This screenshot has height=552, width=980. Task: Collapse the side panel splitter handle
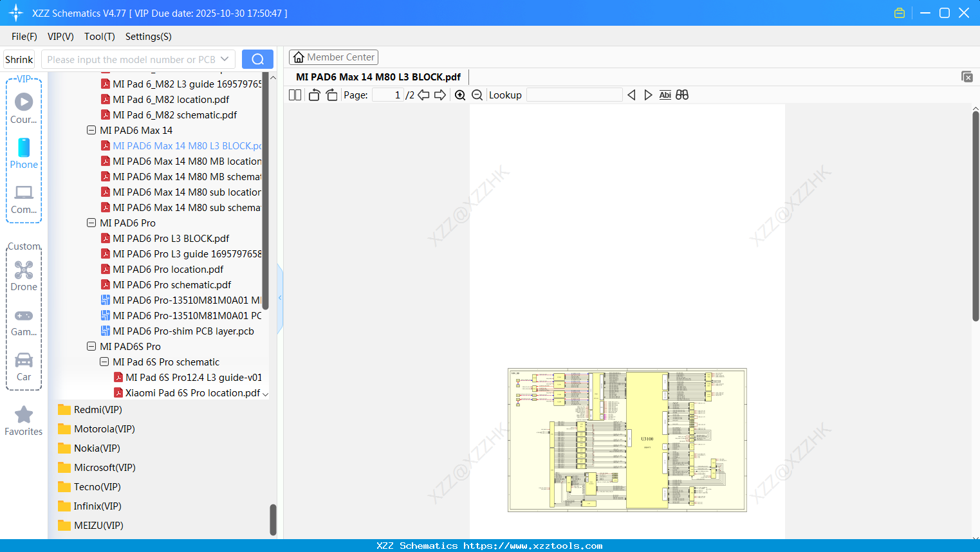click(x=280, y=298)
